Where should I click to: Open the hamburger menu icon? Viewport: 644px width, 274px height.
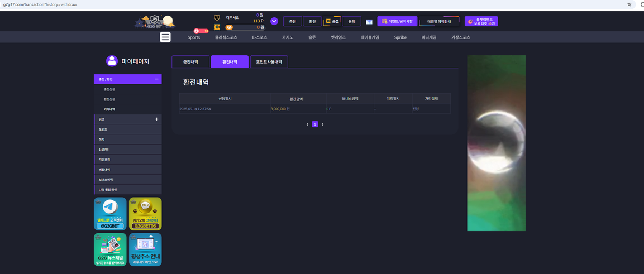click(165, 37)
